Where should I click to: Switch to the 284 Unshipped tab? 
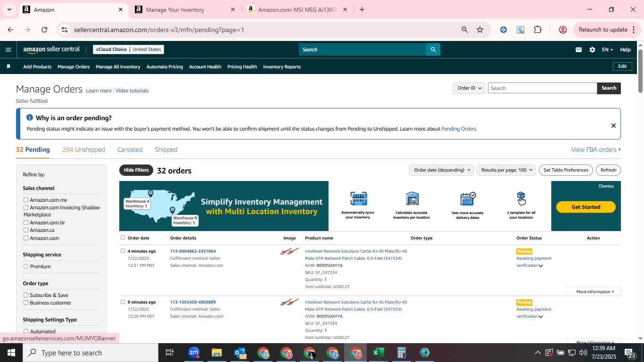83,149
